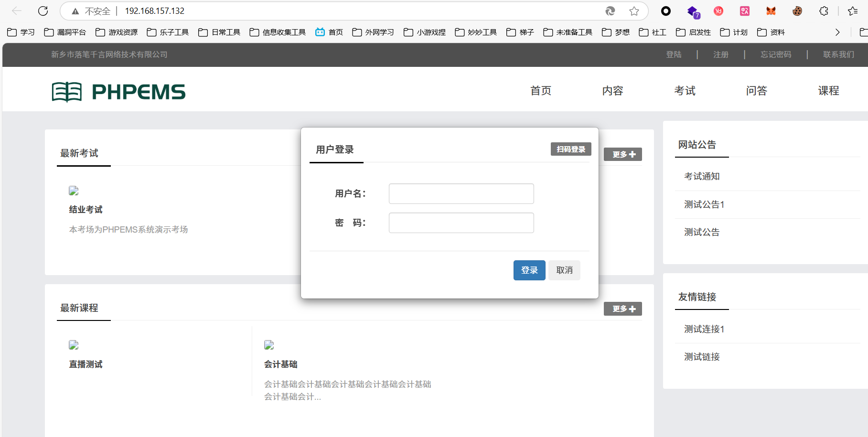
Task: Open the 测试公告 announcement
Action: coord(702,232)
